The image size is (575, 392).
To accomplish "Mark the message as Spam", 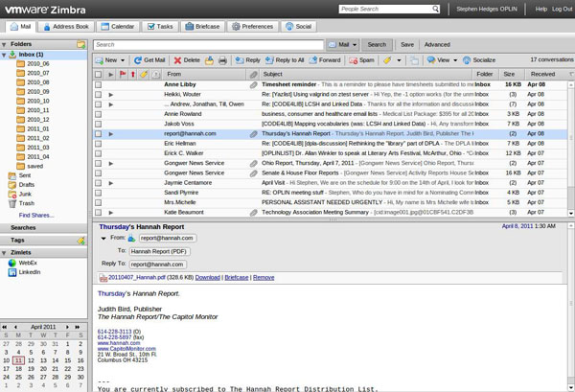I will click(361, 59).
